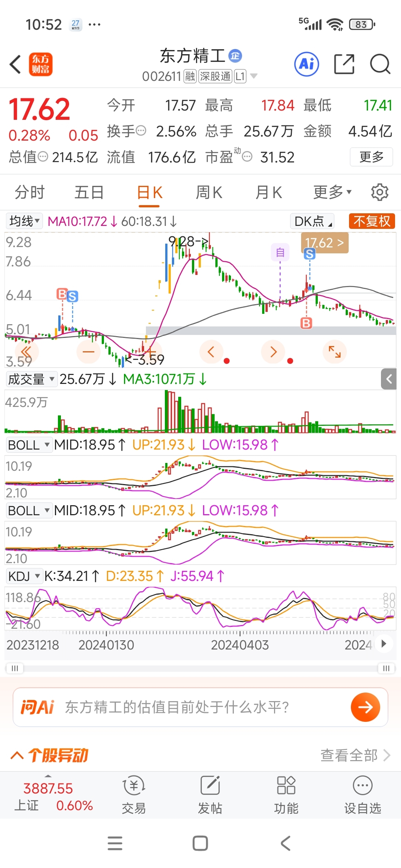401x868 pixels.
Task: Open chart settings gear icon
Action: pos(379,192)
